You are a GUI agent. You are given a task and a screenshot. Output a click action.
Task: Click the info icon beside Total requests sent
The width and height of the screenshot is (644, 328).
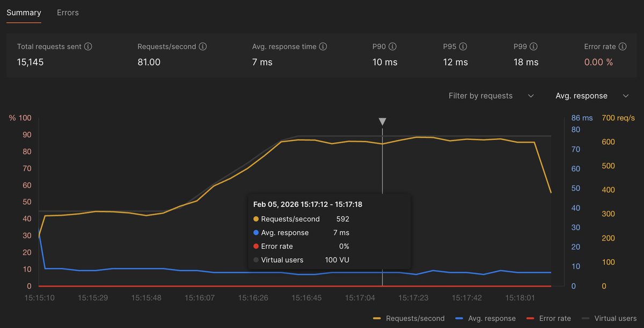point(89,47)
